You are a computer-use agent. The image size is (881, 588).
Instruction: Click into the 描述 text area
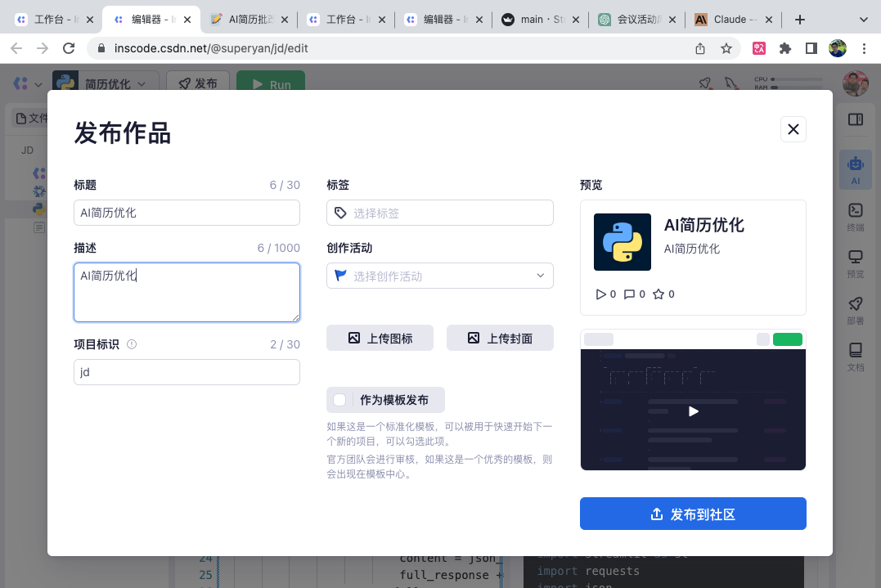[187, 292]
